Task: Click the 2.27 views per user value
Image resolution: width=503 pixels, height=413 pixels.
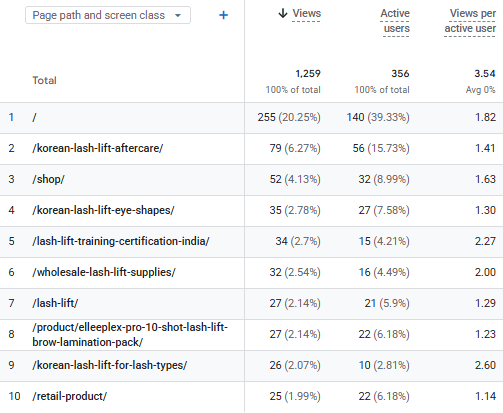Action: (485, 241)
